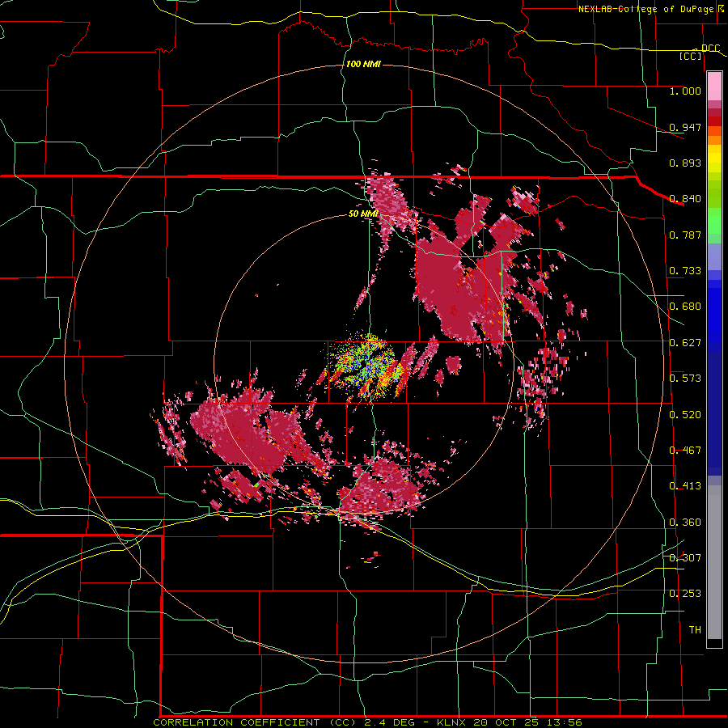Click the 0.947 value on the color scale
Image resolution: width=728 pixels, height=728 pixels.
tap(685, 127)
